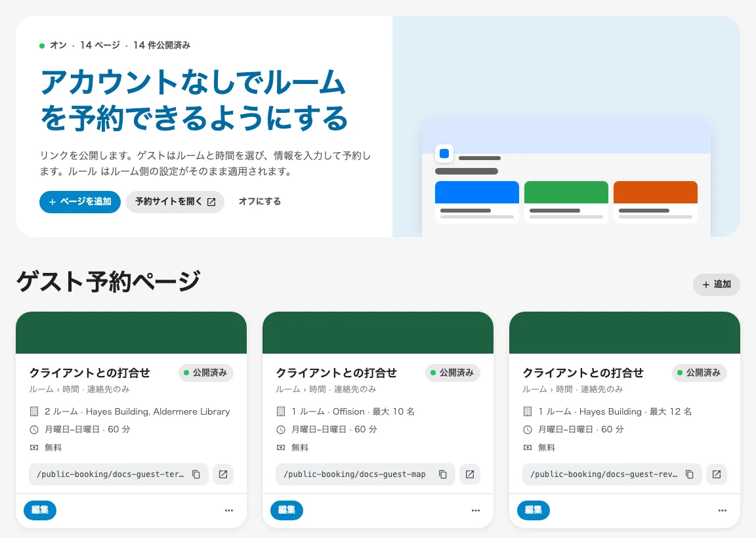Image resolution: width=756 pixels, height=538 pixels.
Task: Click /public-booking/docs-guest-map URL text
Action: click(x=354, y=474)
